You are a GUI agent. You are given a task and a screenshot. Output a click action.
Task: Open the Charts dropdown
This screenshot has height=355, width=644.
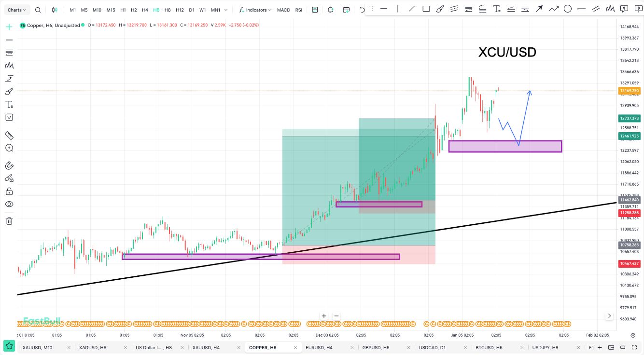point(18,10)
